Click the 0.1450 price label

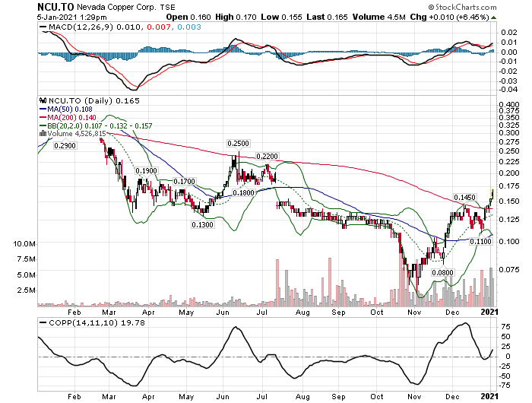(464, 197)
